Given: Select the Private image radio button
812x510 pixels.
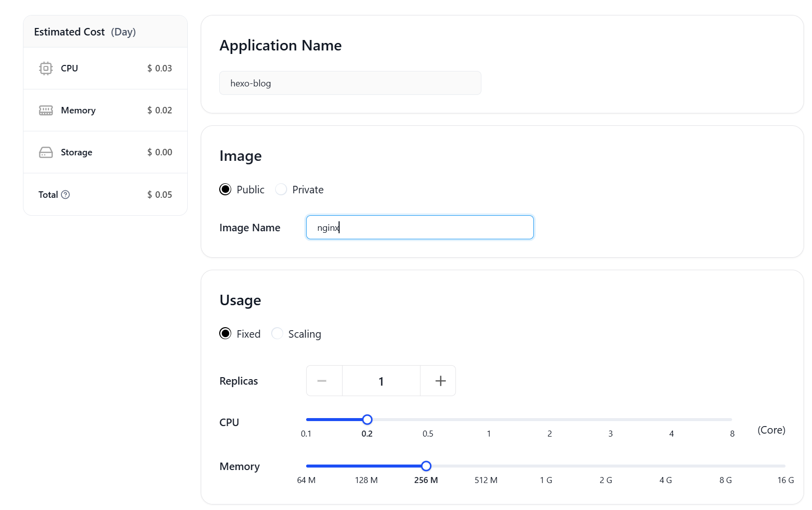Looking at the screenshot, I should click(281, 189).
